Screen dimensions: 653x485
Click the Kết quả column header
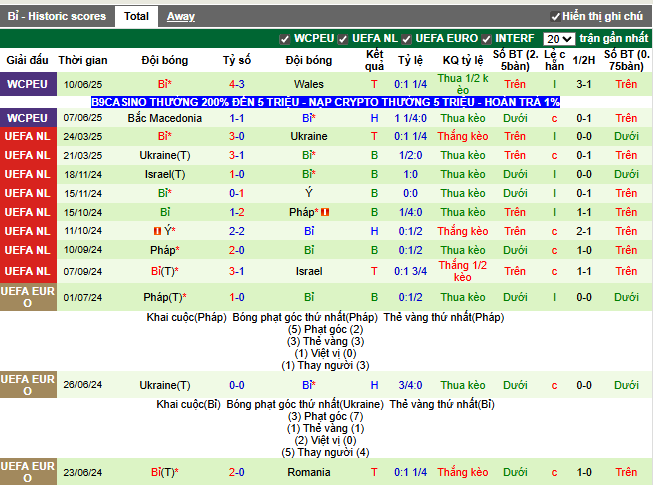point(374,60)
